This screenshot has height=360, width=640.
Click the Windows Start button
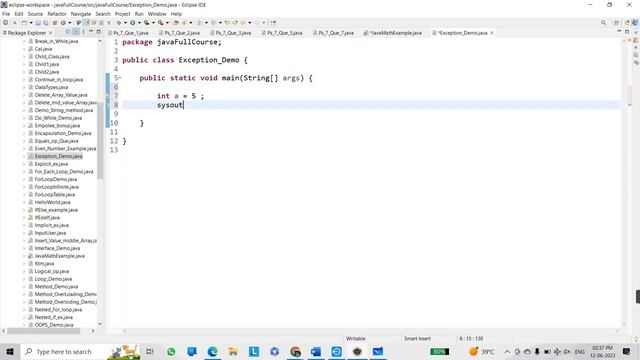coord(9,351)
